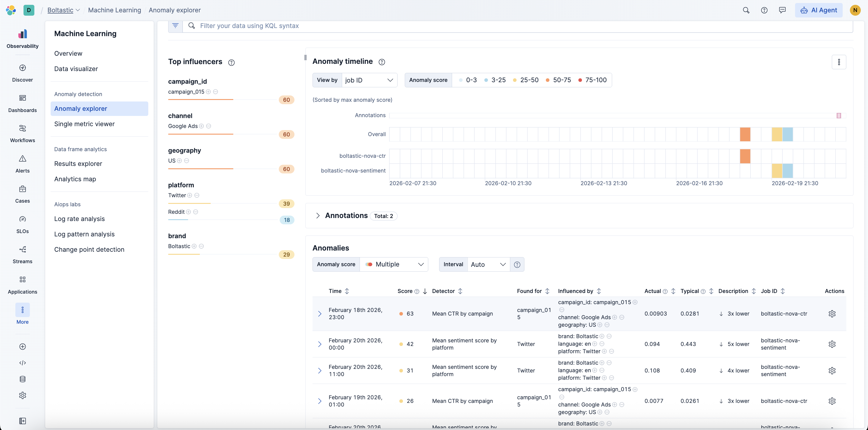The width and height of the screenshot is (868, 430).
Task: Filter out Google Ads influencer minus icon
Action: click(209, 126)
